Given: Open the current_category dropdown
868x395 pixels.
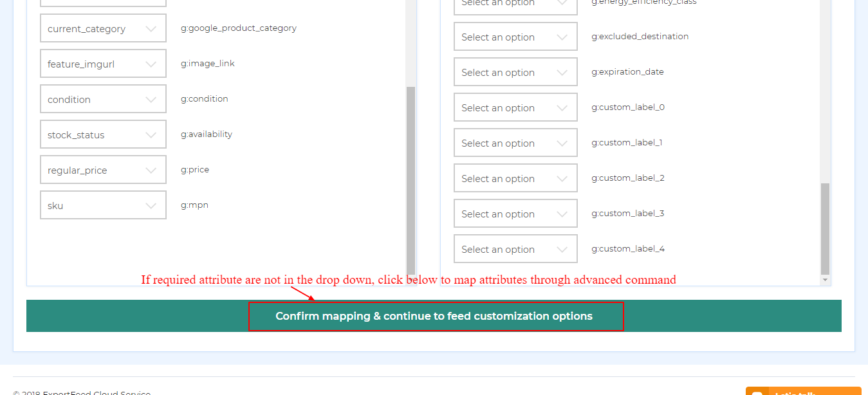Looking at the screenshot, I should click(103, 28).
